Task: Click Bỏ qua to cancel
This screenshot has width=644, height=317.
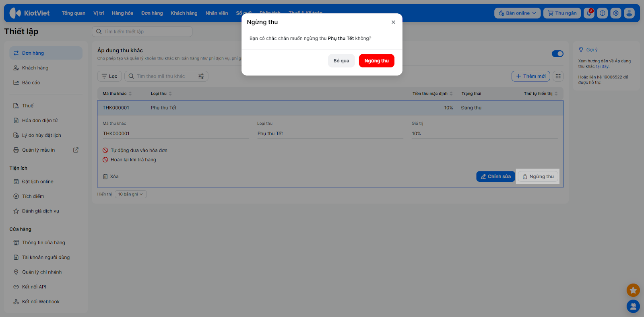Action: [x=341, y=61]
